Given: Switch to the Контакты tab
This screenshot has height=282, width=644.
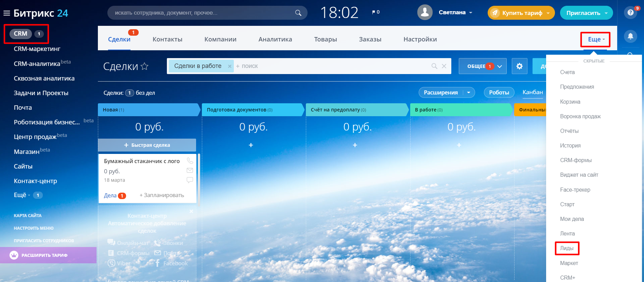Looking at the screenshot, I should pos(167,39).
